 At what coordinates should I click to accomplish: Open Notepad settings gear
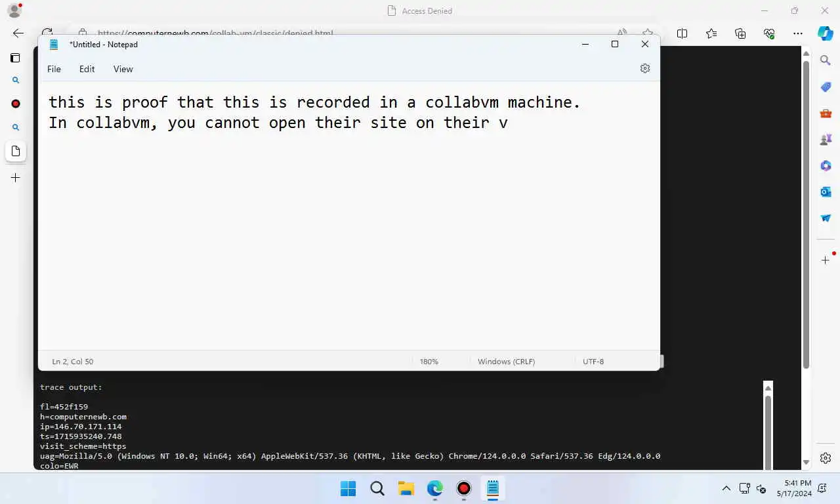click(x=645, y=68)
